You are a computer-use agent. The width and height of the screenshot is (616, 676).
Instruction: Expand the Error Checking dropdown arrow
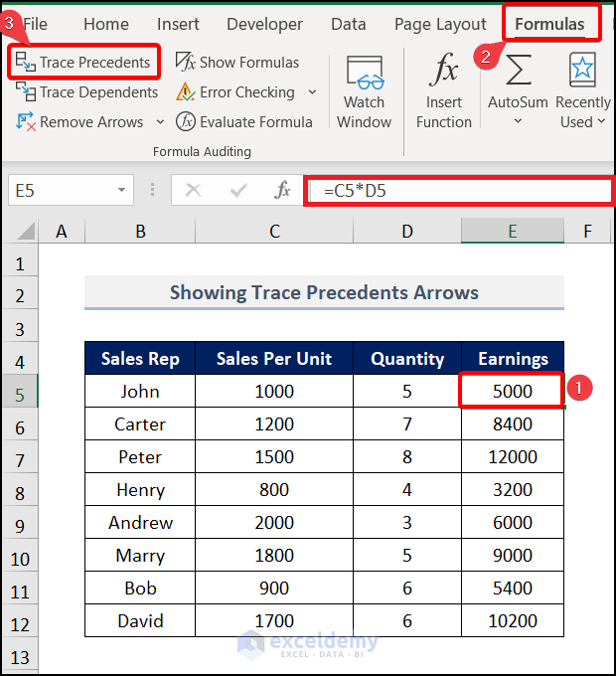(312, 92)
